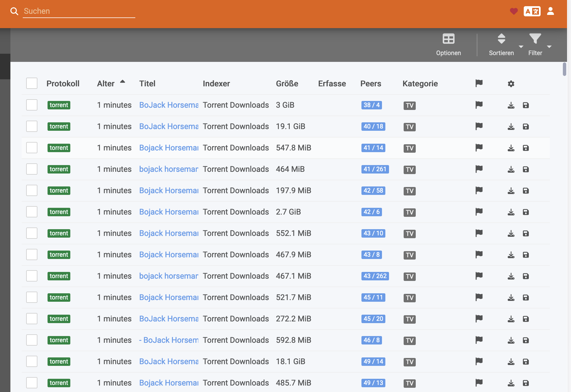The image size is (571, 392).
Task: Open bojack horseman 467.1 MiB title link
Action: pos(169,276)
